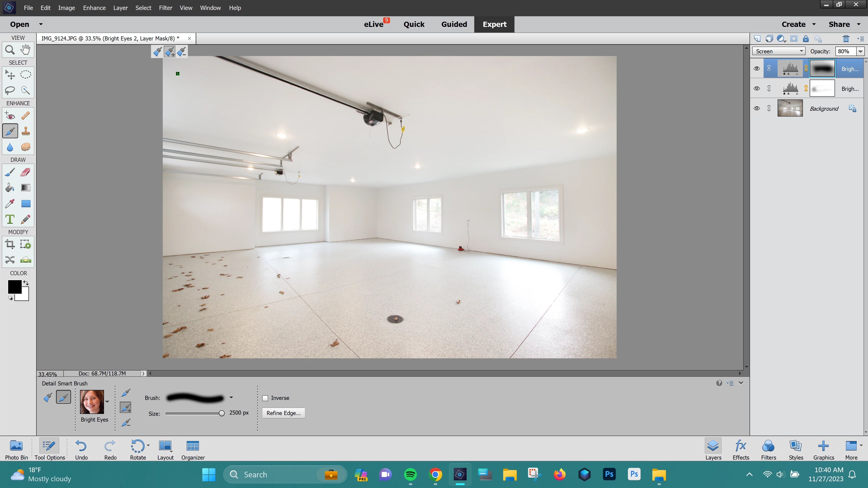Open the Screen blend mode dropdown

pyautogui.click(x=778, y=51)
